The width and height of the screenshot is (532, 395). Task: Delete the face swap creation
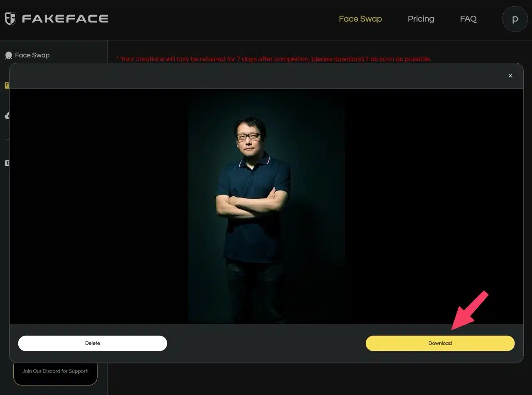tap(92, 343)
